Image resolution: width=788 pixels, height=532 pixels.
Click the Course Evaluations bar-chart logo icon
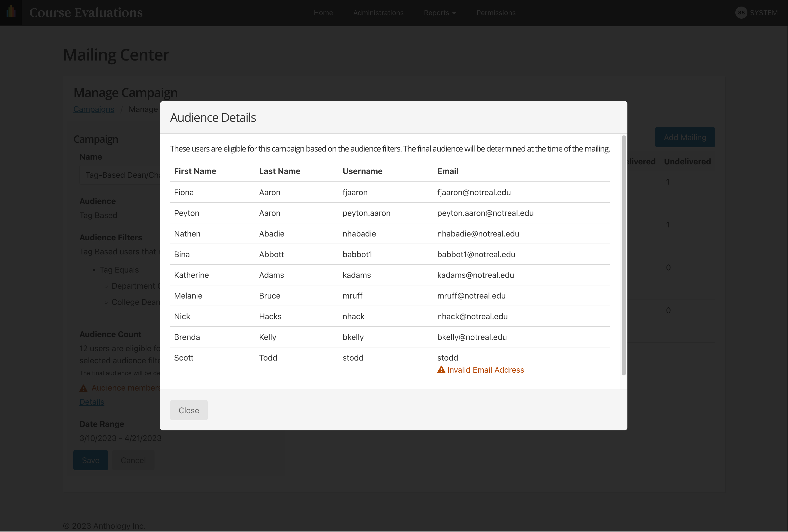(11, 12)
